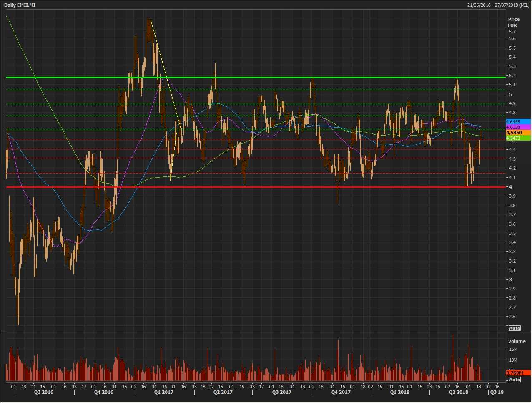Click the green 4,5472 price tag
Image resolution: width=532 pixels, height=403 pixels.
[x=517, y=138]
